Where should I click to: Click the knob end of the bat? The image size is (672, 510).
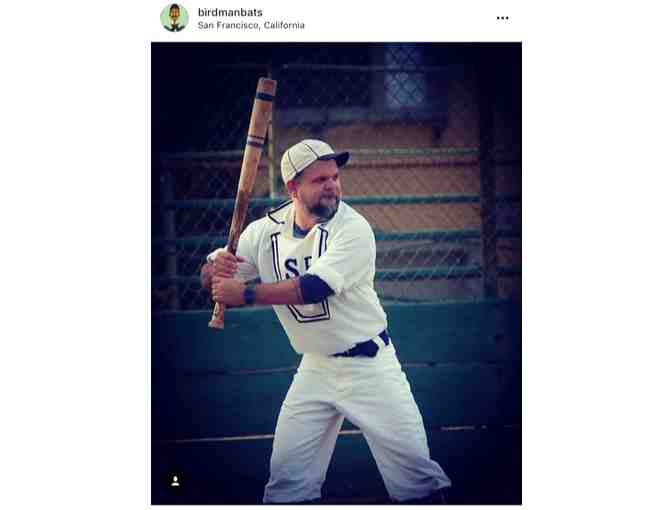pyautogui.click(x=217, y=321)
